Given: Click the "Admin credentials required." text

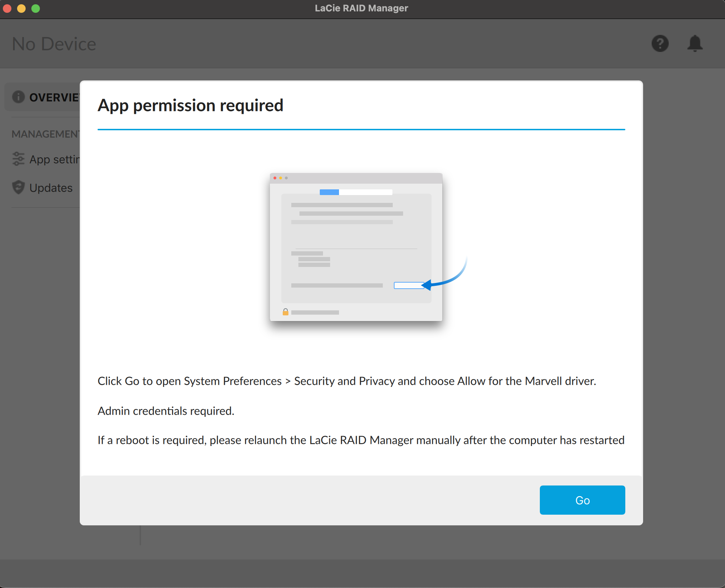Looking at the screenshot, I should 166,411.
